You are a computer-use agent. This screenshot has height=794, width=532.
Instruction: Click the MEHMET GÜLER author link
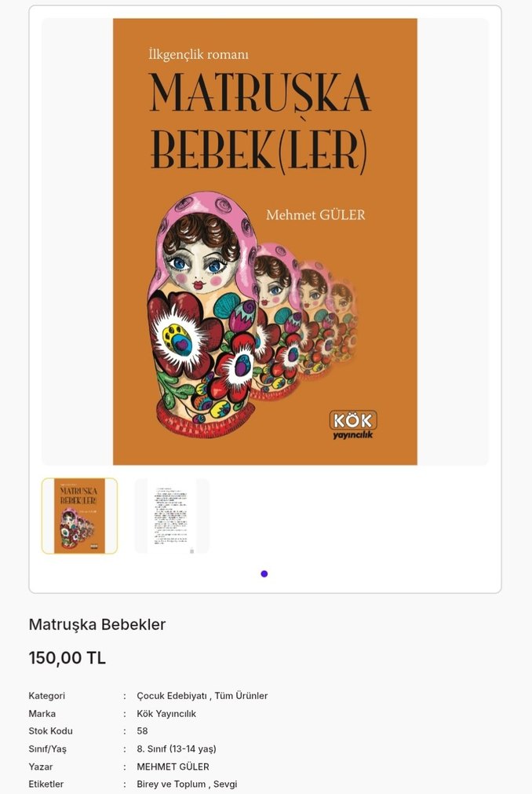tap(173, 767)
